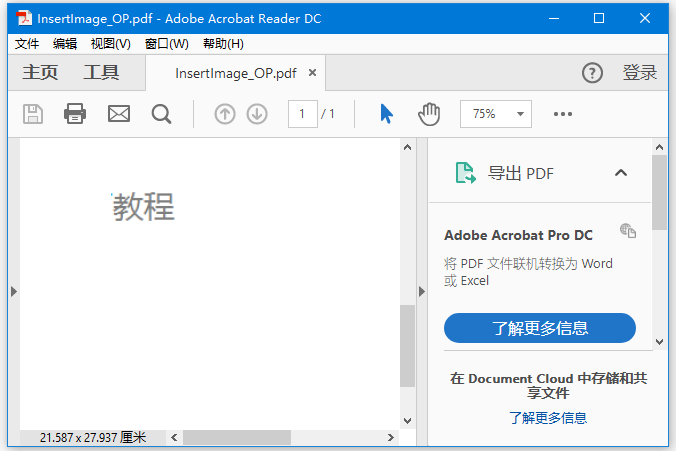Click the Export PDF panel icon
The width and height of the screenshot is (676, 451).
click(x=466, y=173)
